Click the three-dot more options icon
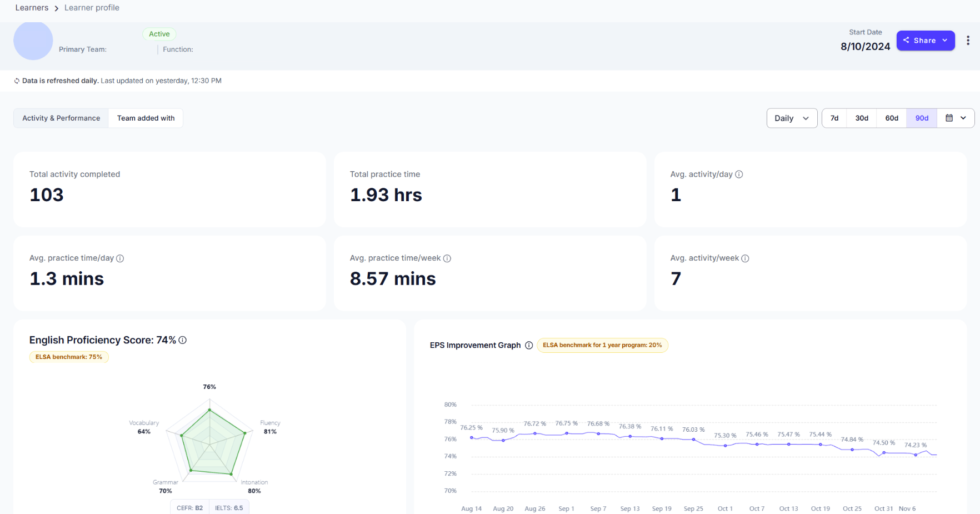 (x=968, y=41)
